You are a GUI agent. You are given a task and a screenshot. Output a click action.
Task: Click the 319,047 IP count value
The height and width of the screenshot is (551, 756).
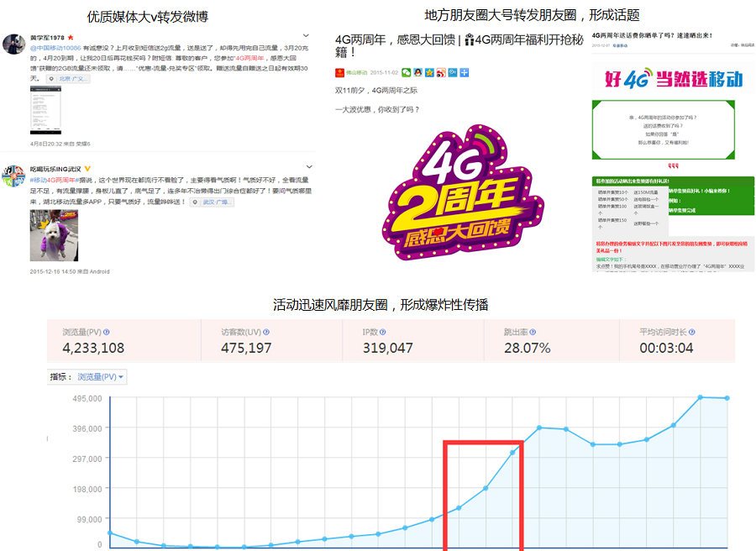[x=387, y=348]
